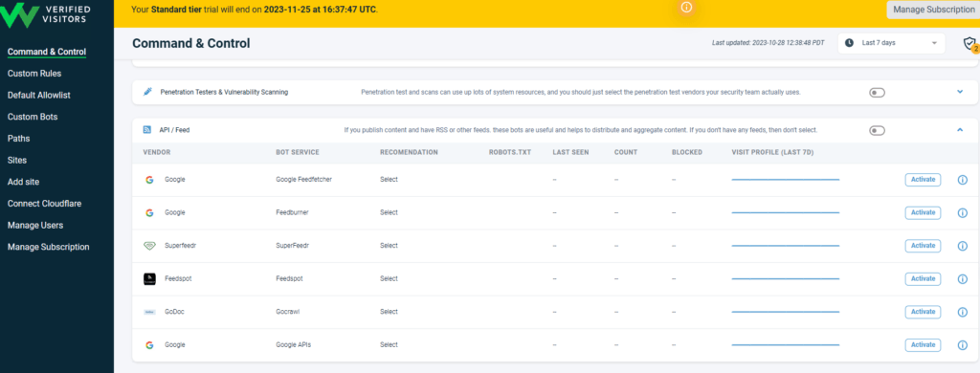Click the Command & Control page heading
The width and height of the screenshot is (980, 373).
click(x=191, y=43)
